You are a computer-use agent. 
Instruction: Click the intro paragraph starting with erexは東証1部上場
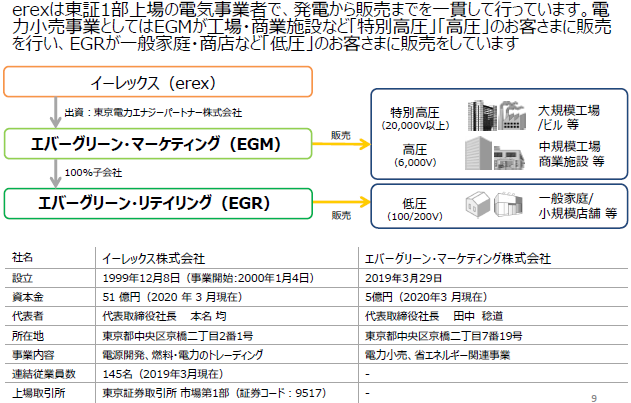point(311,27)
